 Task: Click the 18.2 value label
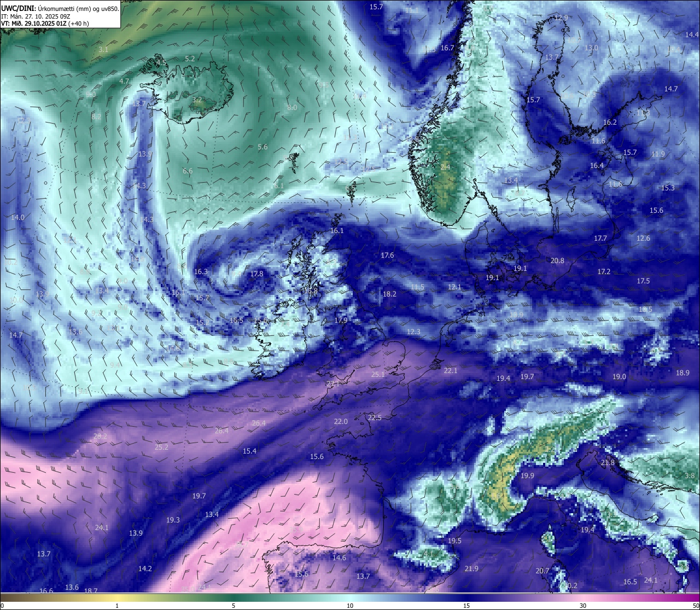pos(389,294)
